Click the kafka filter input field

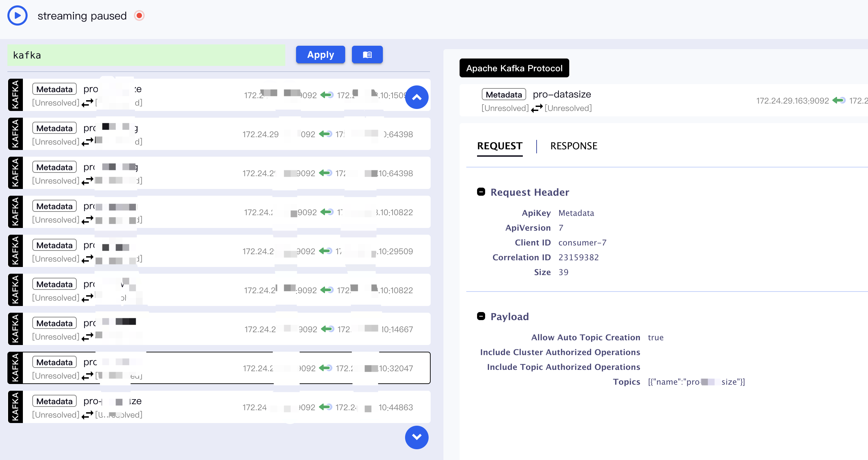pos(146,55)
